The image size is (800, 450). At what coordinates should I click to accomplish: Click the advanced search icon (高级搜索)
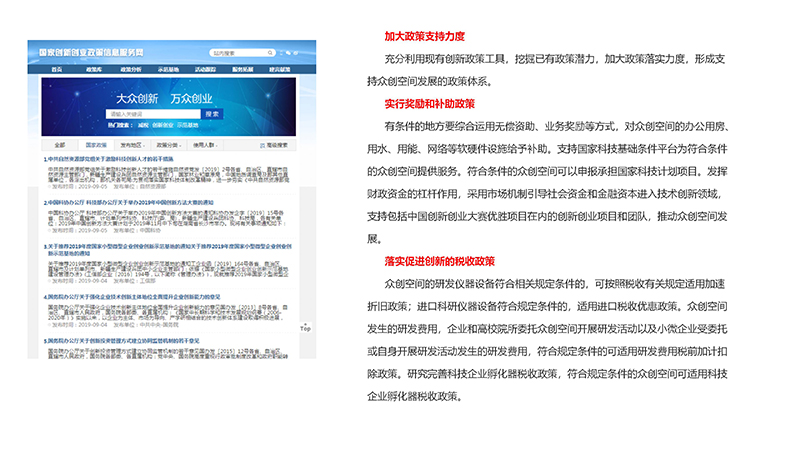click(x=262, y=145)
